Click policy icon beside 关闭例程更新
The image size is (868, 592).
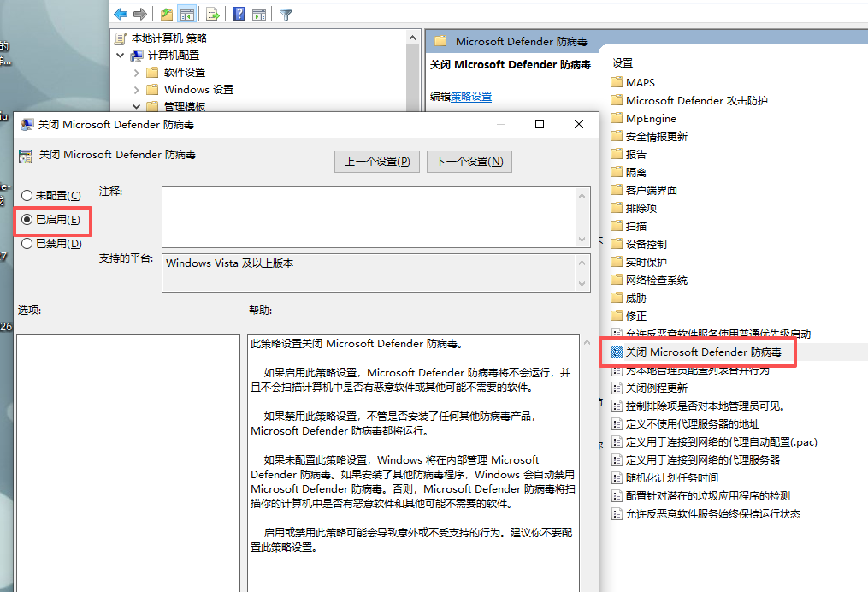[617, 388]
